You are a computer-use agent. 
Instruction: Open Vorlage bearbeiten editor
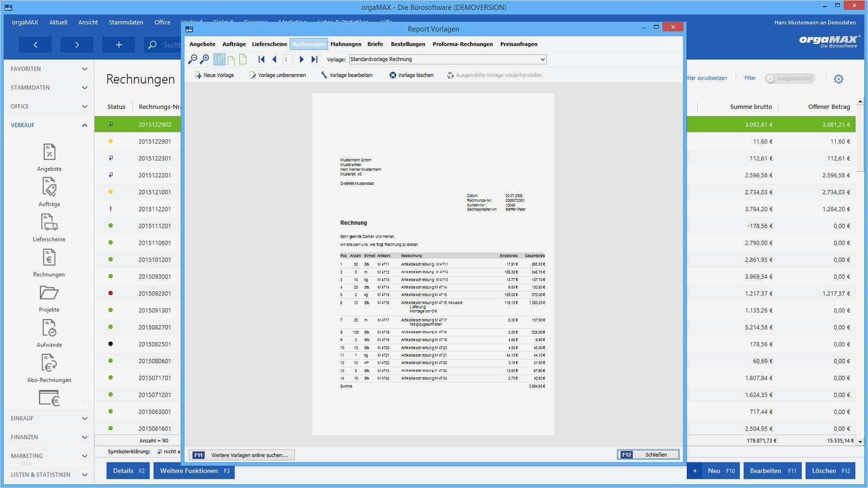pos(347,75)
